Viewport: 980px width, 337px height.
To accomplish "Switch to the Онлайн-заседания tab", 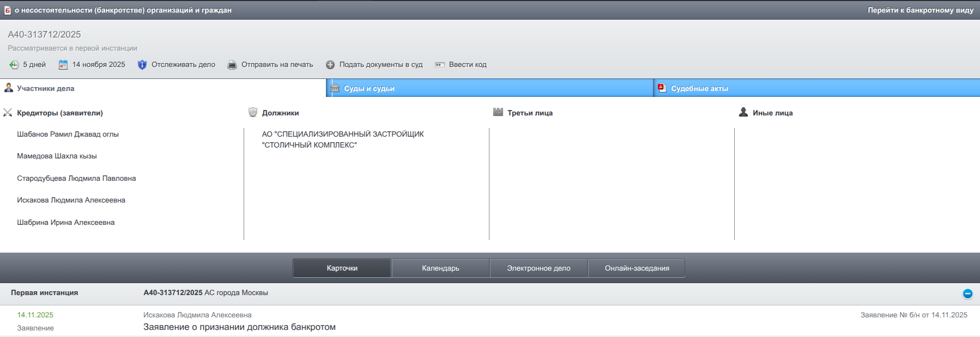I will (637, 268).
